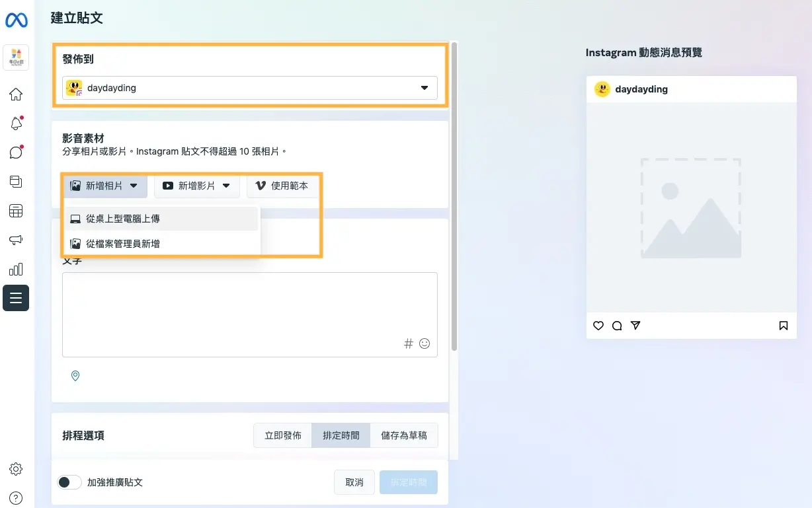Screen dimensions: 812x508
Task: Open the ads megaphone icon
Action: (x=16, y=240)
